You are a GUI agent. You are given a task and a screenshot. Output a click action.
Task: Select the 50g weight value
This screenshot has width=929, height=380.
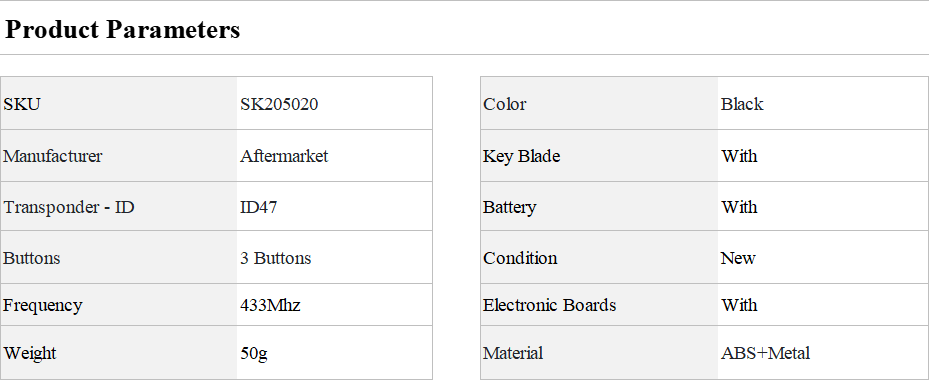pyautogui.click(x=254, y=353)
